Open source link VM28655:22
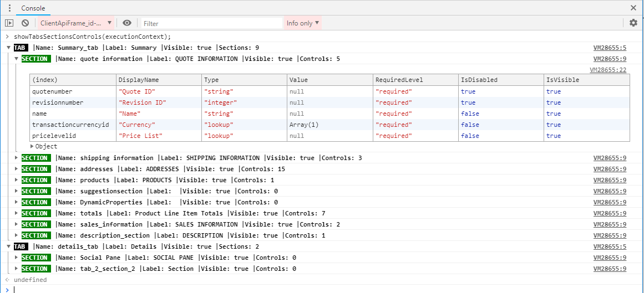This screenshot has width=644, height=293. [608, 70]
